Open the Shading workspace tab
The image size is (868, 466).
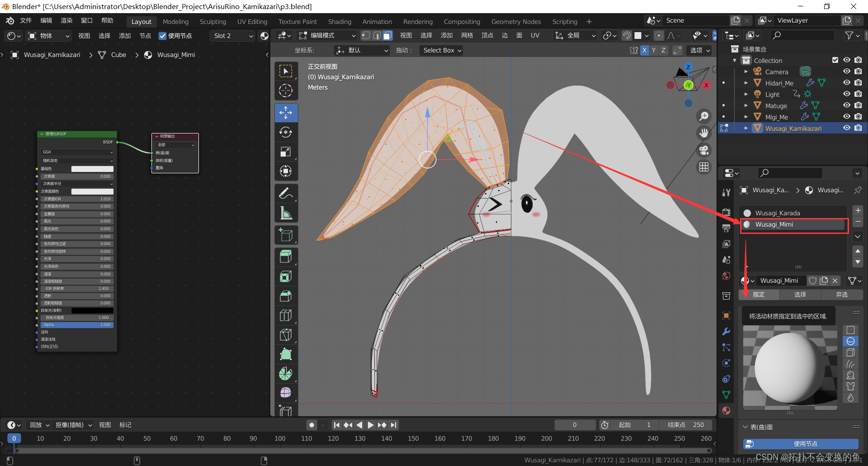[340, 22]
